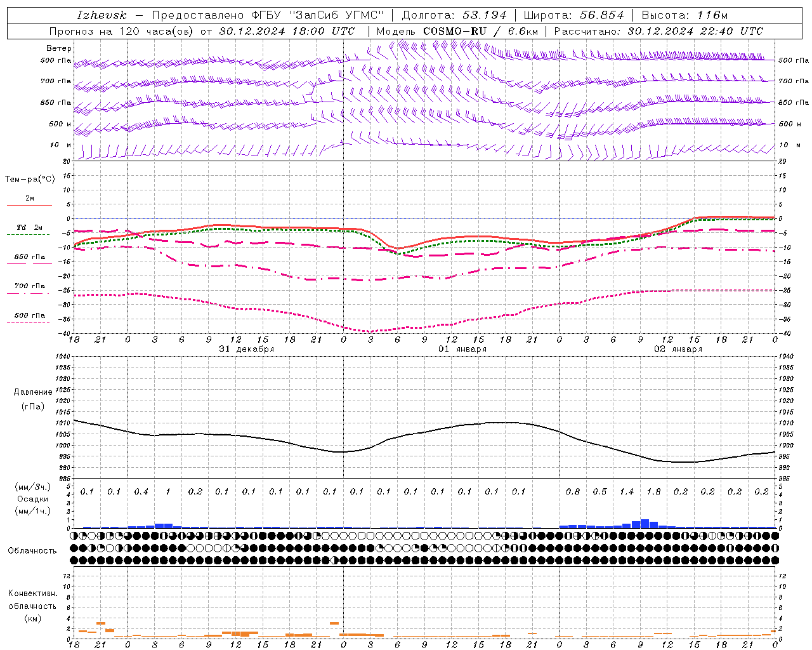Click the "31 декабря" date label
The height and width of the screenshot is (650, 812).
(247, 349)
